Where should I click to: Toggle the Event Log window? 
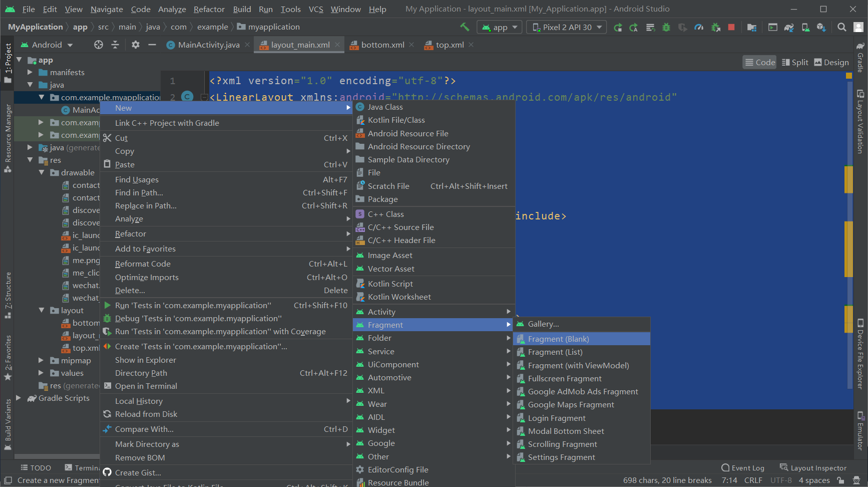pos(743,468)
